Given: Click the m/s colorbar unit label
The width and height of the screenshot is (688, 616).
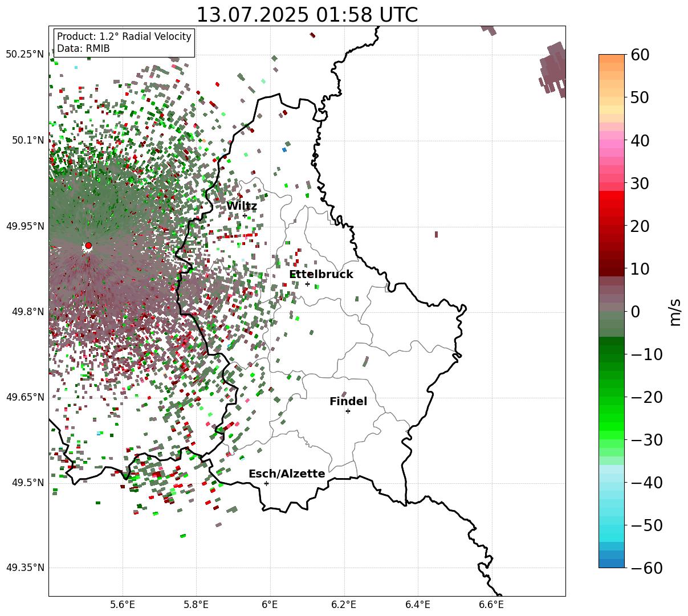Looking at the screenshot, I should tap(675, 311).
